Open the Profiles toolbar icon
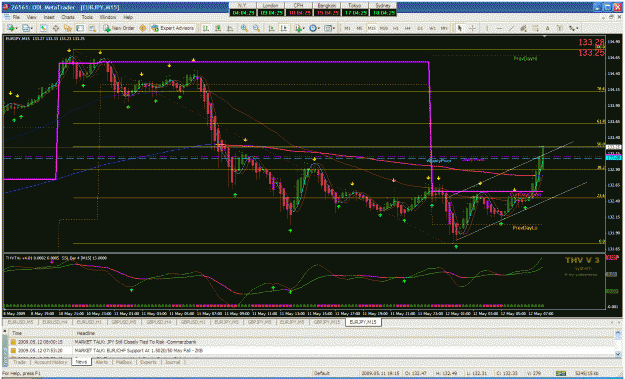Screen dimensions: 625x379 (26, 28)
